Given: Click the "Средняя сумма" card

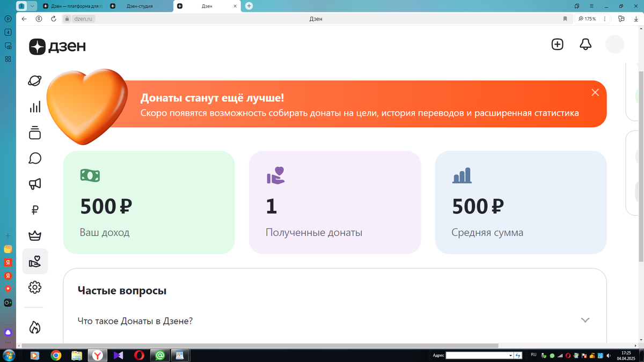Looking at the screenshot, I should [521, 202].
